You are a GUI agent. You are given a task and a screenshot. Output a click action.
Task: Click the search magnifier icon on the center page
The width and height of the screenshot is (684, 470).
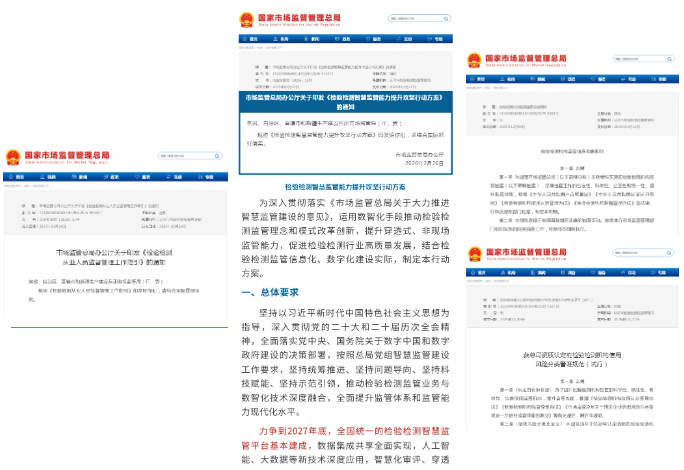(446, 18)
